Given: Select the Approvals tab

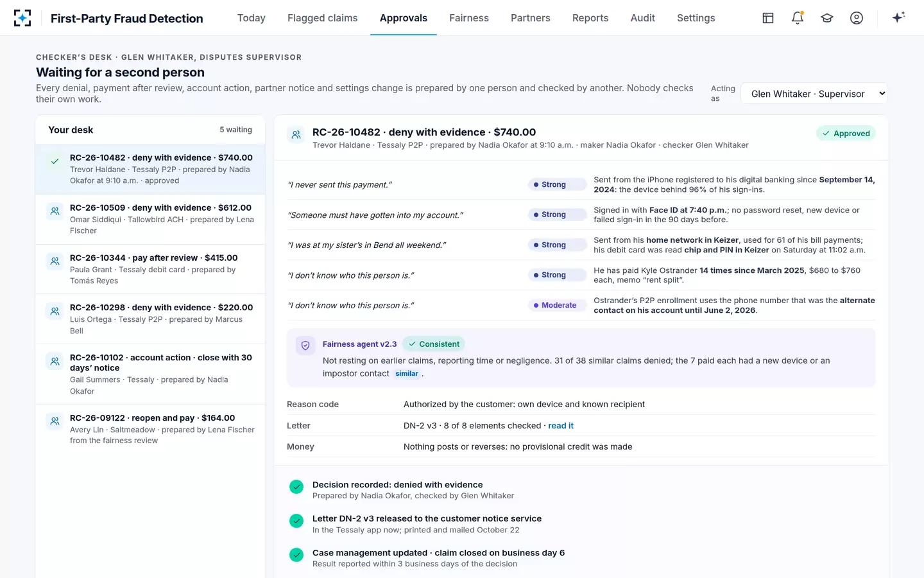Looking at the screenshot, I should [x=404, y=18].
